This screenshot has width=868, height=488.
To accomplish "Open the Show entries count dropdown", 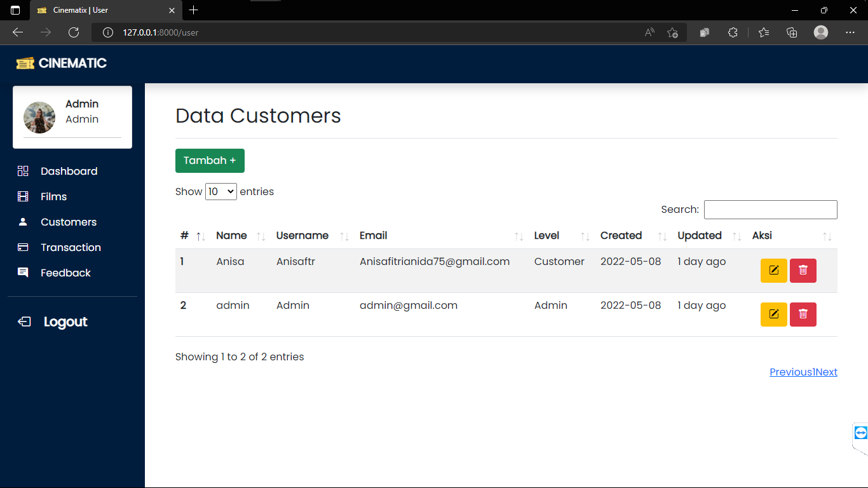I will tap(221, 191).
